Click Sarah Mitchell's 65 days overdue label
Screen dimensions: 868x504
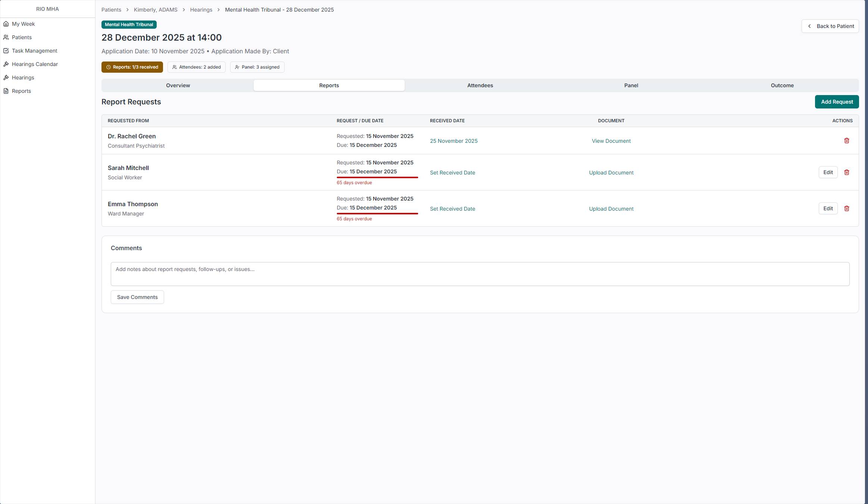click(354, 183)
